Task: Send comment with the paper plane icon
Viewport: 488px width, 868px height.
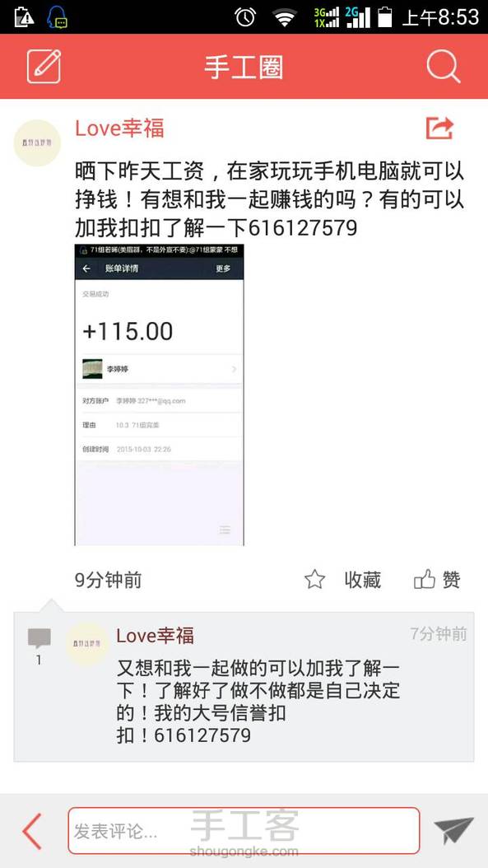Action: [453, 830]
